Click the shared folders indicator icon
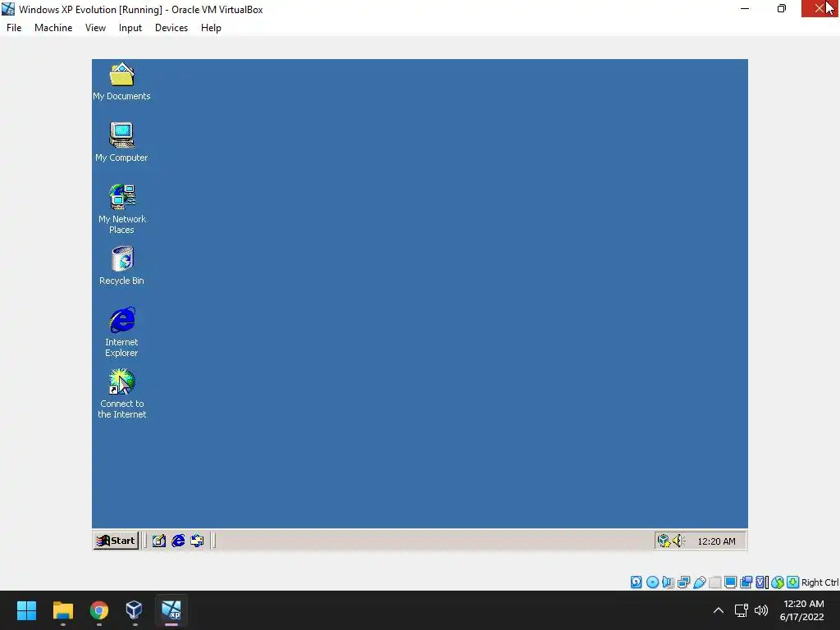 (x=715, y=582)
